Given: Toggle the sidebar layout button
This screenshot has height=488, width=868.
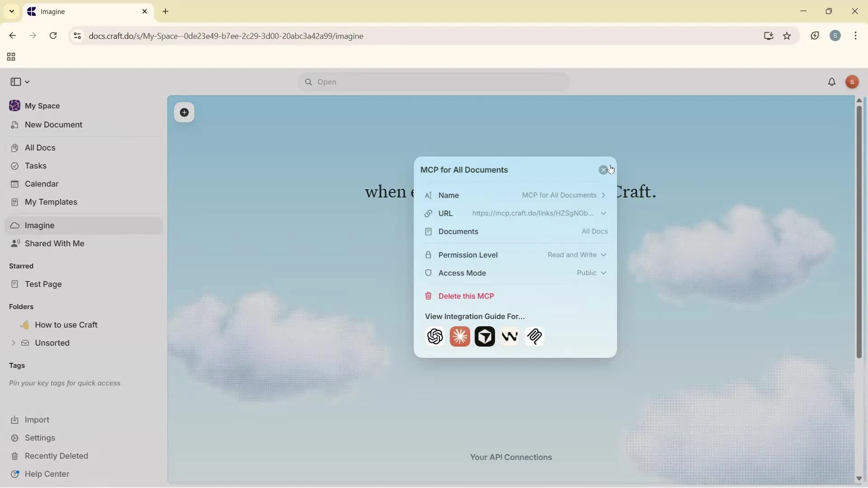Looking at the screenshot, I should pyautogui.click(x=16, y=82).
